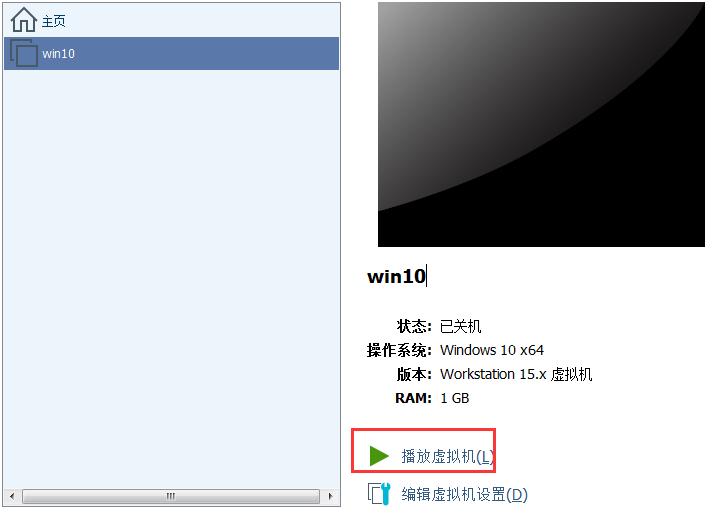The image size is (728, 520).
Task: Click empty area below win10 in library
Action: click(x=171, y=279)
